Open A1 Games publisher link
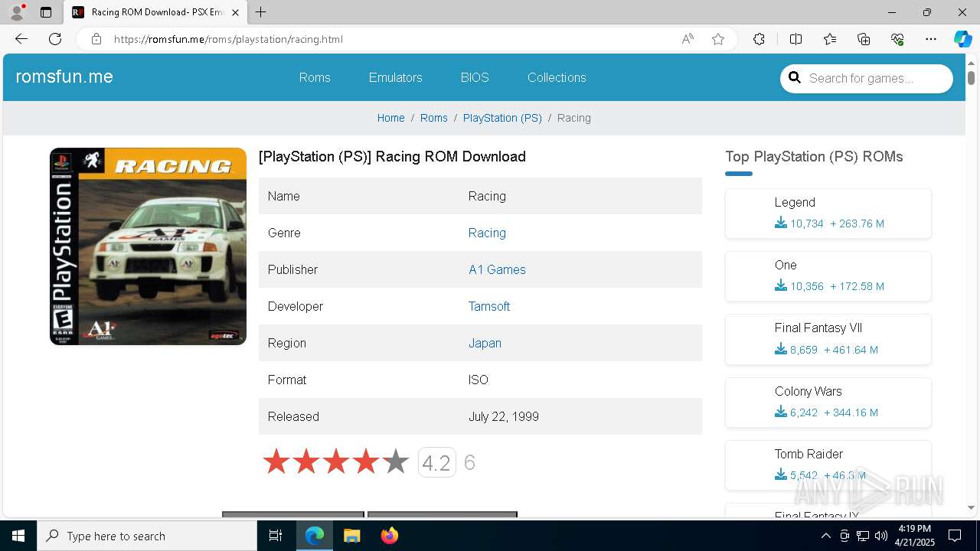 point(497,269)
